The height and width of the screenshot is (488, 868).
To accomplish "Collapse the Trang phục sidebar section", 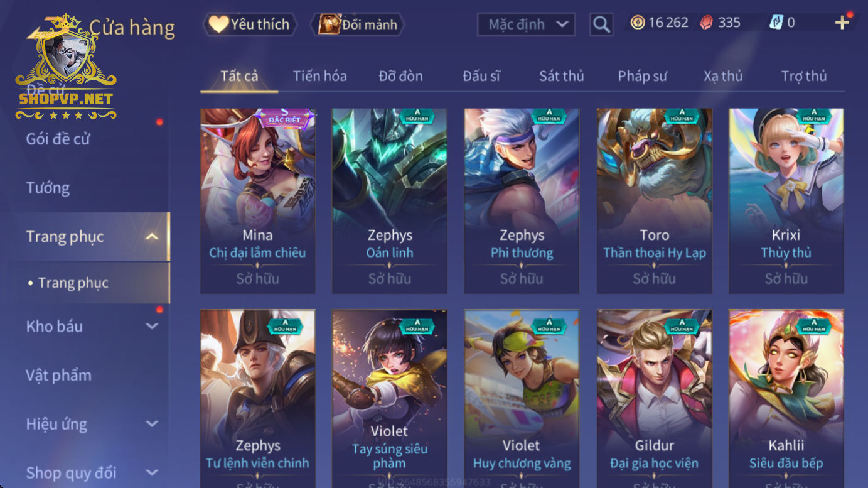I will coord(152,237).
